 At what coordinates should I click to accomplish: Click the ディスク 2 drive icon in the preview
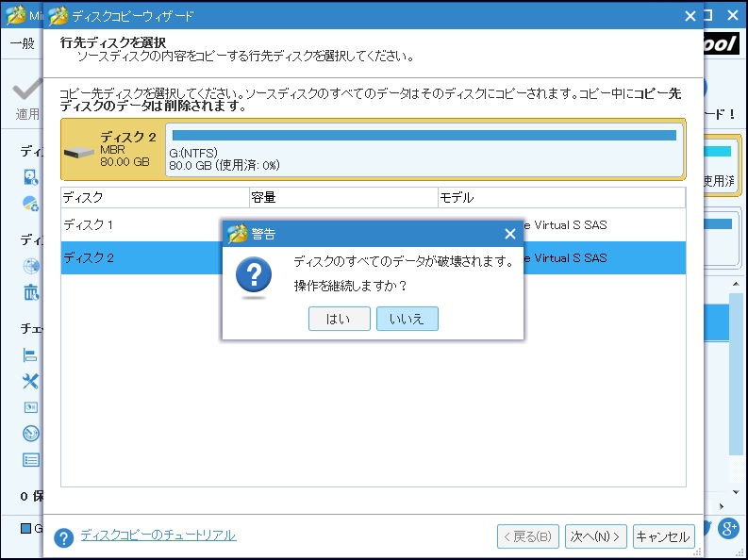tap(78, 153)
